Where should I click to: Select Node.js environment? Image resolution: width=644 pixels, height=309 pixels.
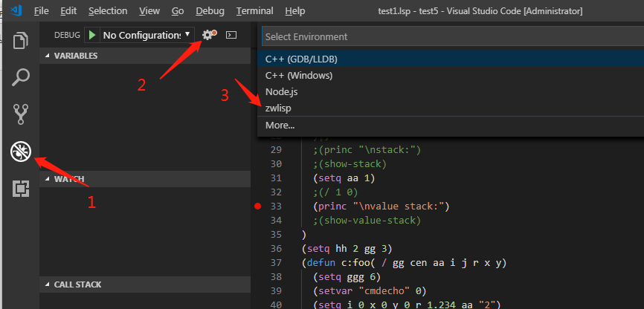pos(451,92)
